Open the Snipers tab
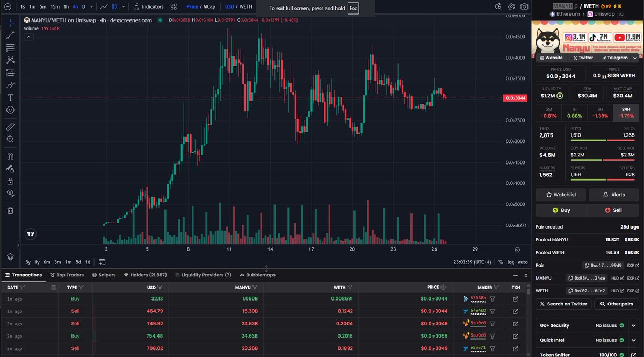Viewport: 644px width, 357px height. [104, 275]
